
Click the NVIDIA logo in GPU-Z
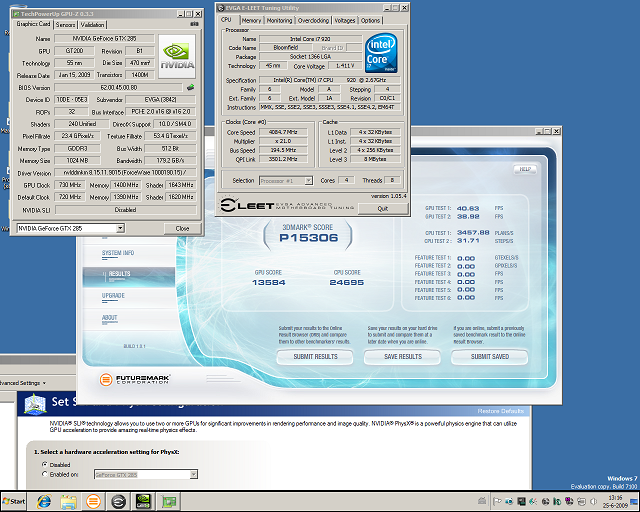pyautogui.click(x=177, y=56)
